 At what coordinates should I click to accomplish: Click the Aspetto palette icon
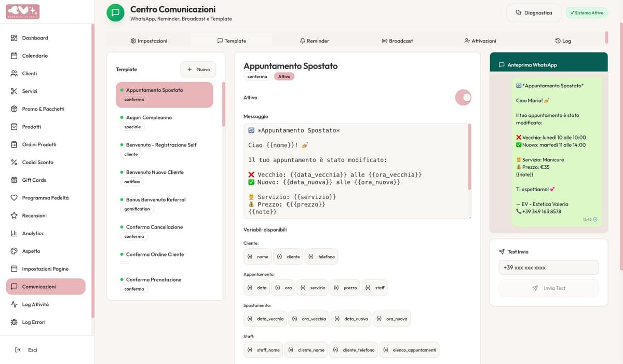[14, 251]
